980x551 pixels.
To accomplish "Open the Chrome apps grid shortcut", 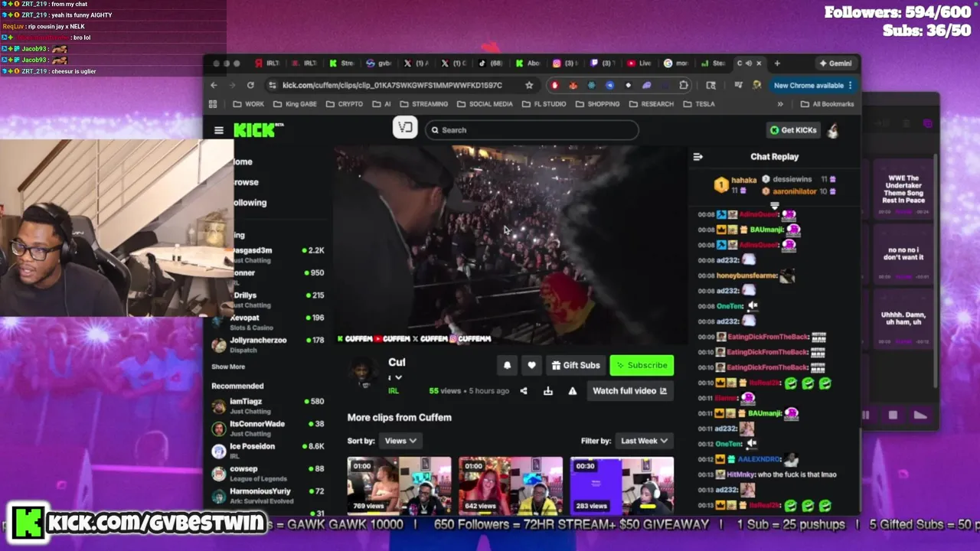I will tap(213, 104).
